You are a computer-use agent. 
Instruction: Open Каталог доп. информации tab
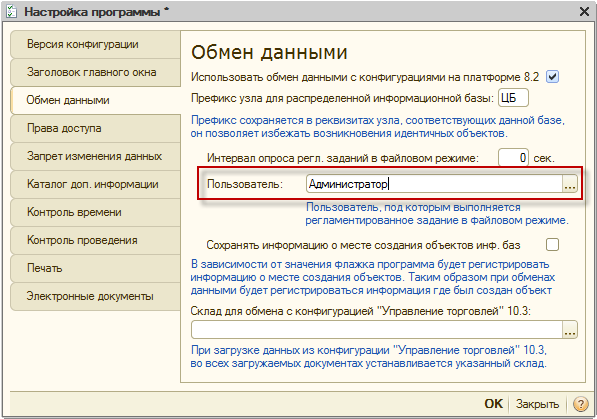(x=95, y=184)
